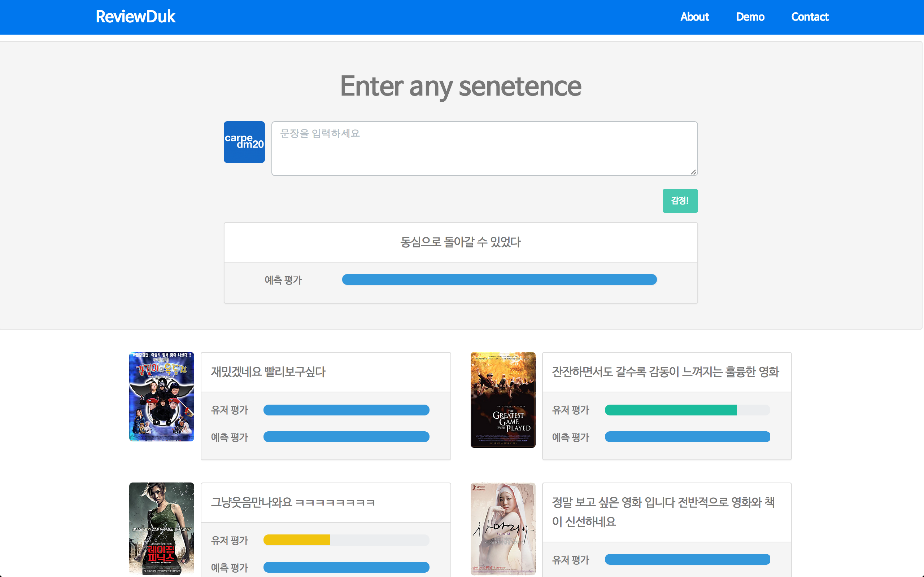Click the carpedm20 avatar icon
924x577 pixels.
244,142
